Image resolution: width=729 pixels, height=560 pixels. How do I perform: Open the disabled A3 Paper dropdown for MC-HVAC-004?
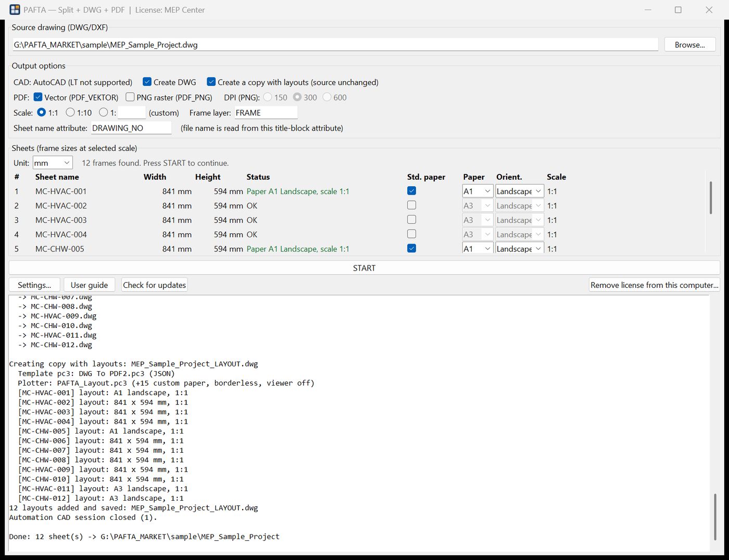(477, 234)
